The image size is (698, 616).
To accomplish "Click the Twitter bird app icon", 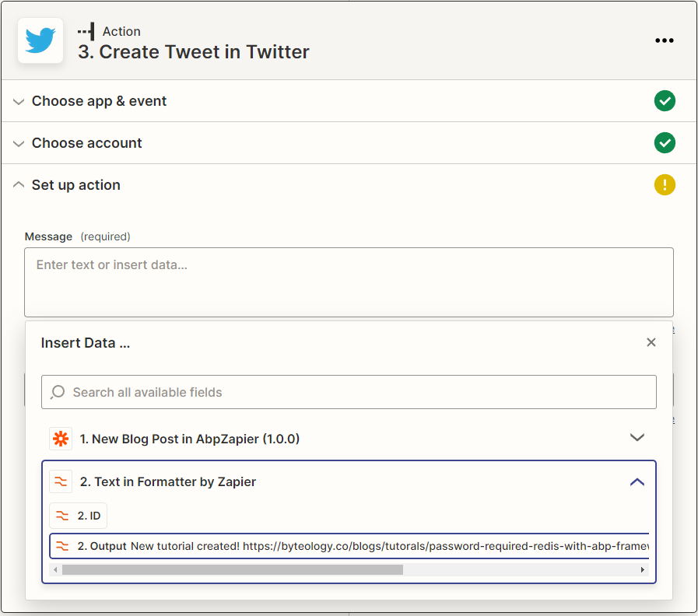I will click(40, 40).
